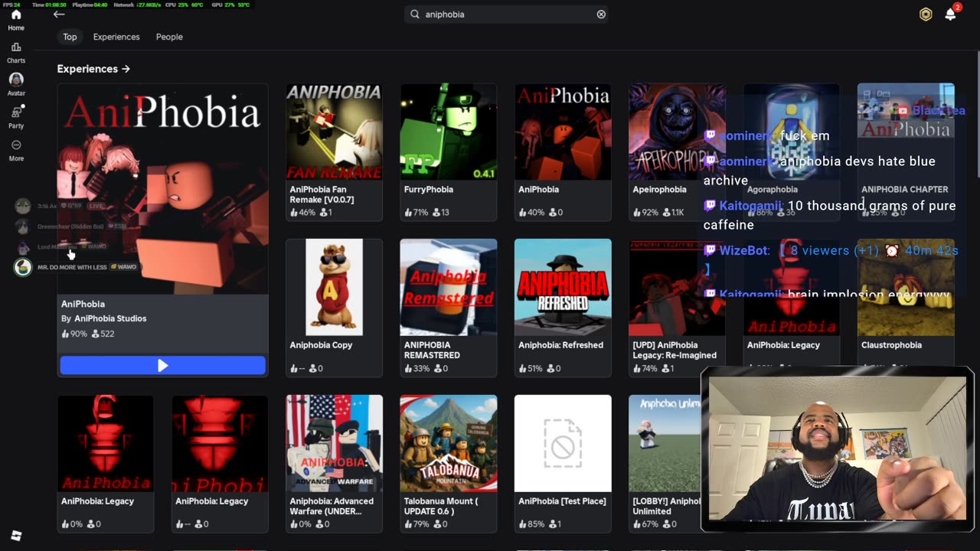
Task: Click the 90% rating on featured AniPhobia
Action: (x=74, y=334)
